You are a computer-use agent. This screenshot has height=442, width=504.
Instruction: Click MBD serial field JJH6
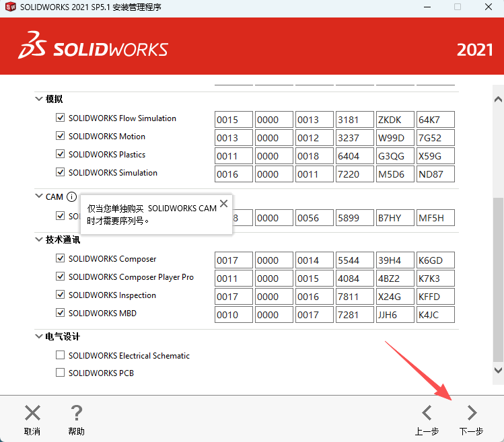point(395,314)
